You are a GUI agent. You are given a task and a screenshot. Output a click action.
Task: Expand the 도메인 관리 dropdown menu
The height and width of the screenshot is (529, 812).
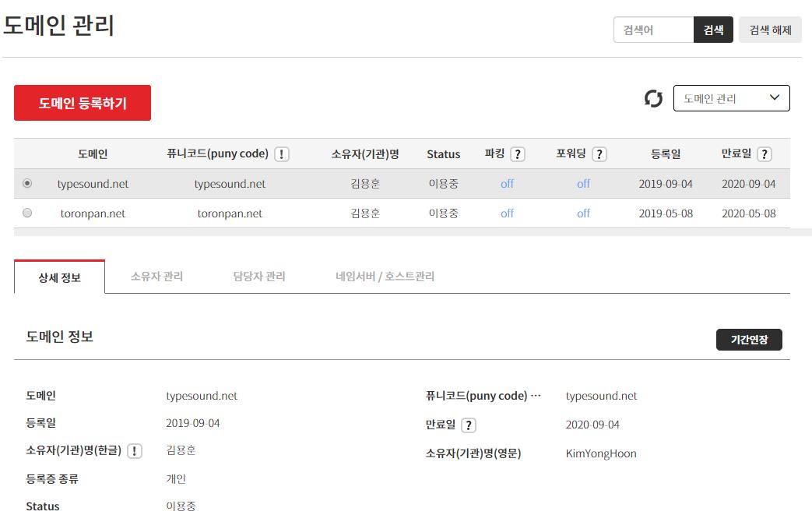731,98
